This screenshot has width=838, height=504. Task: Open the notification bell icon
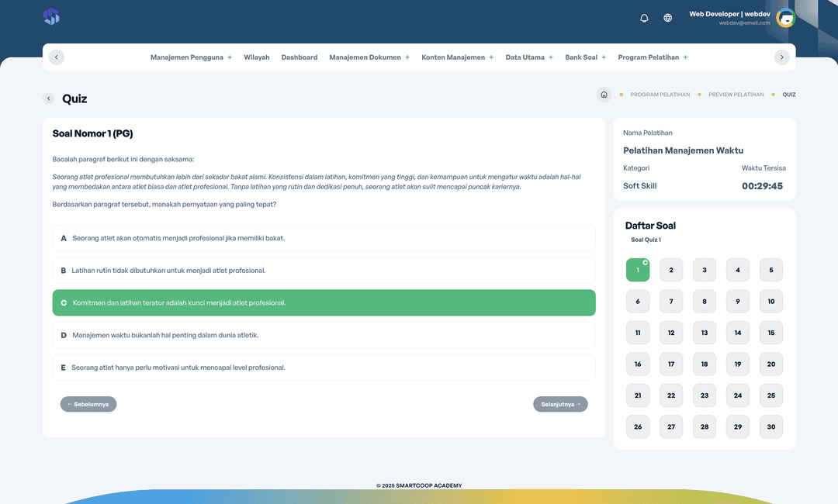(644, 17)
